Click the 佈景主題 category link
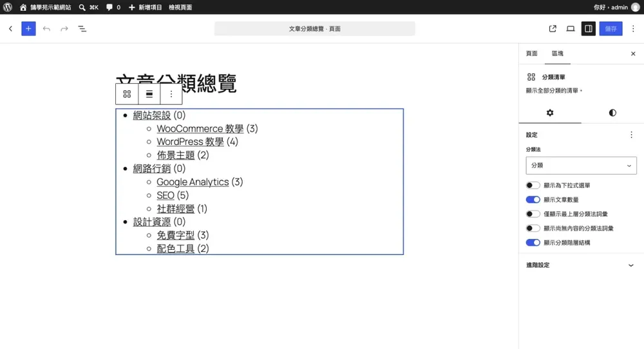 [175, 155]
